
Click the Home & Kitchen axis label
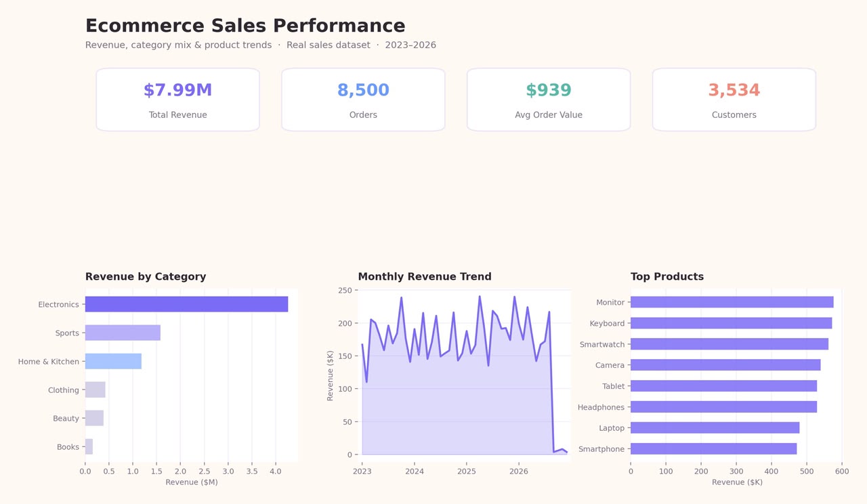pos(49,362)
